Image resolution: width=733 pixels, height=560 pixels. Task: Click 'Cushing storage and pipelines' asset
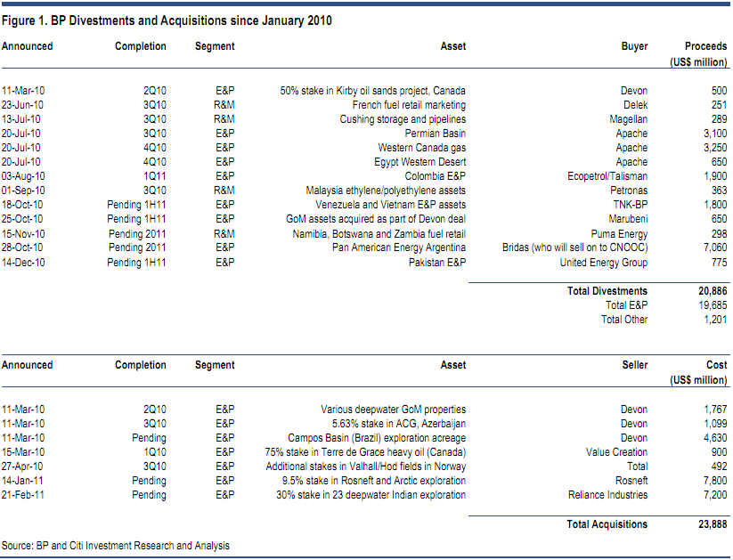coord(403,119)
